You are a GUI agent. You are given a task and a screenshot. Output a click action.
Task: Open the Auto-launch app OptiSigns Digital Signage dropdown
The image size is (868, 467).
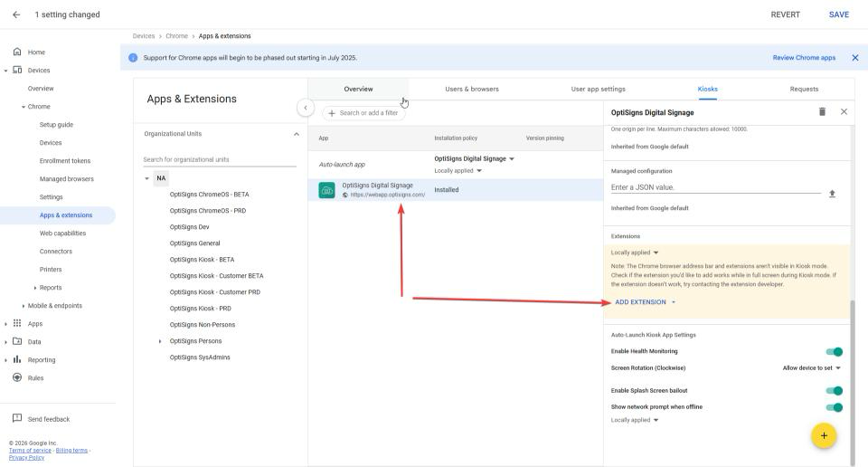(475, 158)
